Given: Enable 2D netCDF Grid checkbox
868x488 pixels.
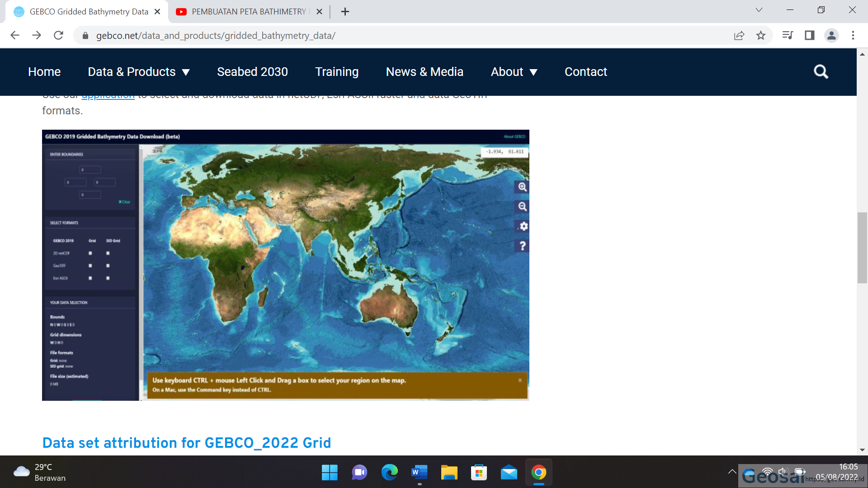Looking at the screenshot, I should point(90,253).
